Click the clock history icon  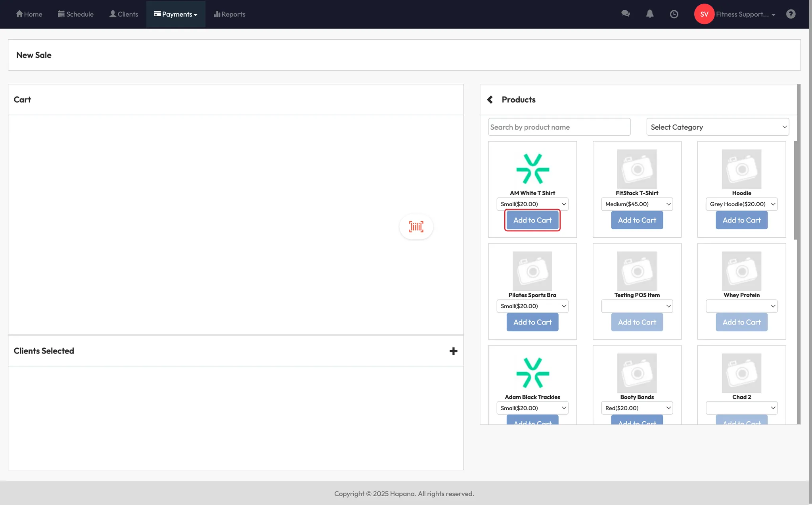pos(674,14)
